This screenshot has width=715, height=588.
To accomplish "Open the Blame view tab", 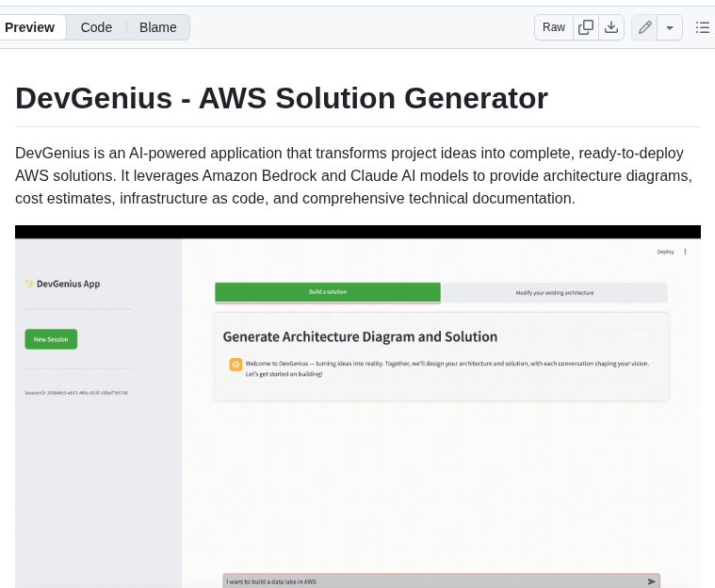I will [157, 27].
